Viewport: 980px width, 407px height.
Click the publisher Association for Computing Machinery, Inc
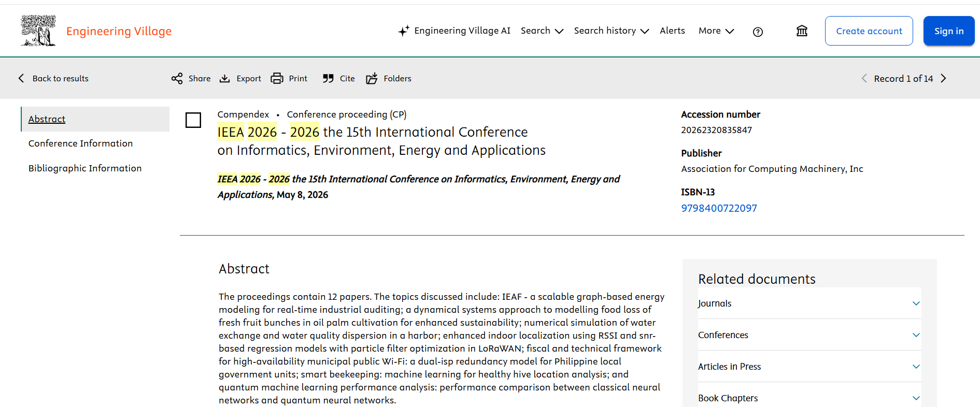772,169
